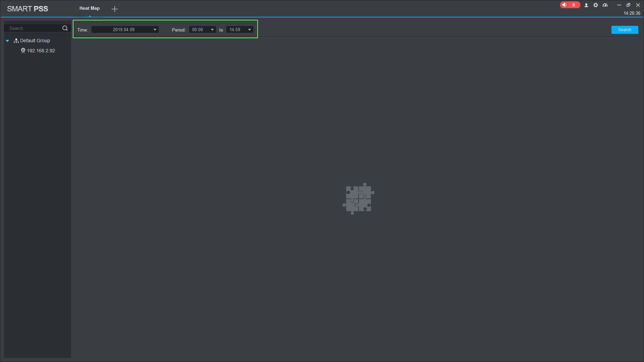This screenshot has width=644, height=362.
Task: Collapse the Default Group tree arrow
Action: pyautogui.click(x=7, y=41)
